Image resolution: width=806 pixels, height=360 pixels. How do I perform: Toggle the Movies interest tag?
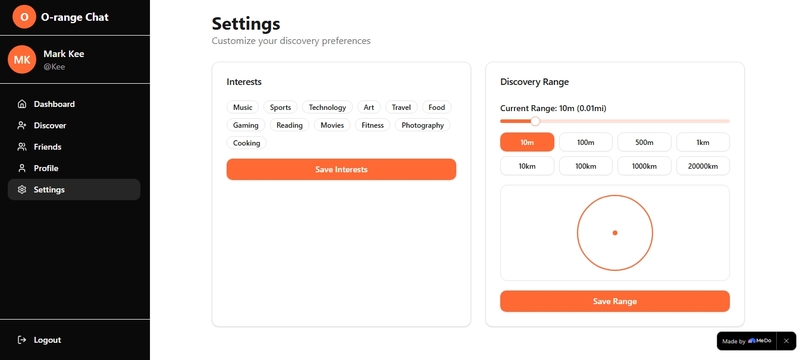pyautogui.click(x=332, y=125)
